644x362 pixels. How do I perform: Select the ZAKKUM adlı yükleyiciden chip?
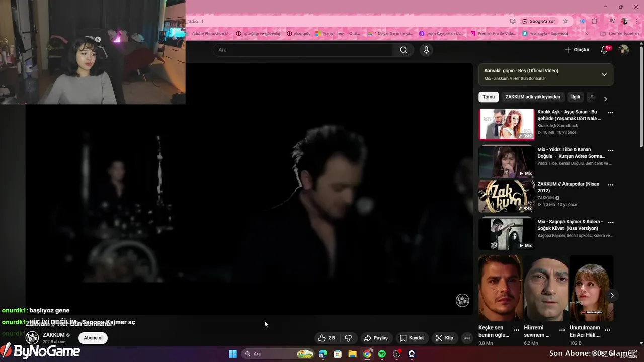[533, 97]
